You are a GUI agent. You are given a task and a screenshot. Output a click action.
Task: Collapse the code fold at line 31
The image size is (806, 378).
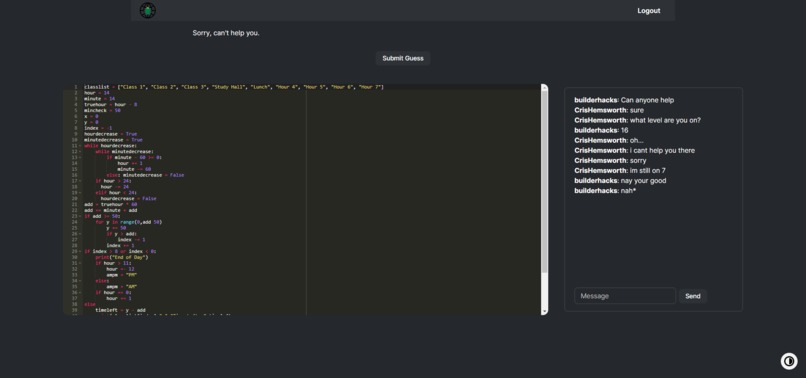80,263
